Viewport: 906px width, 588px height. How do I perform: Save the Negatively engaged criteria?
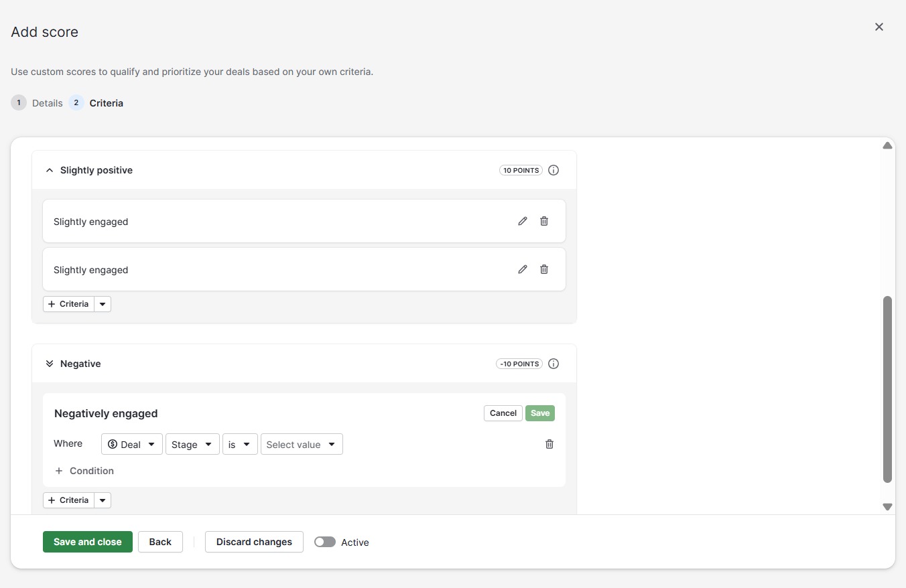(540, 413)
